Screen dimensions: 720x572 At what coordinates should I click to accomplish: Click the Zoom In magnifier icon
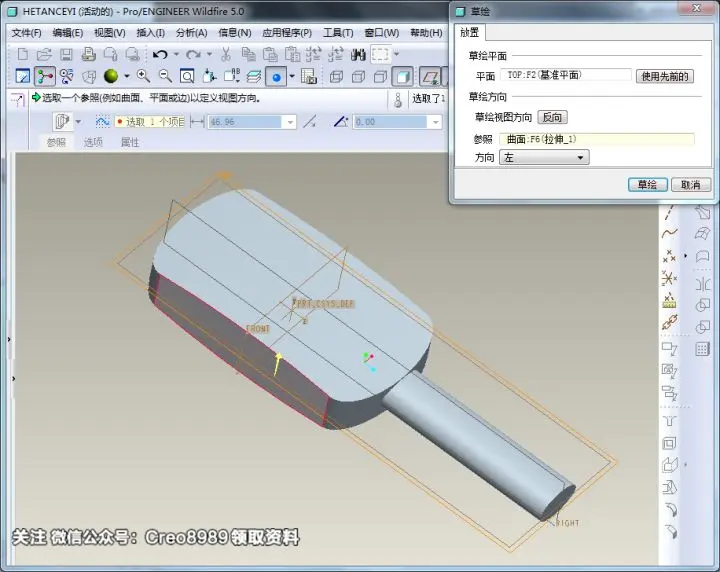tap(143, 76)
